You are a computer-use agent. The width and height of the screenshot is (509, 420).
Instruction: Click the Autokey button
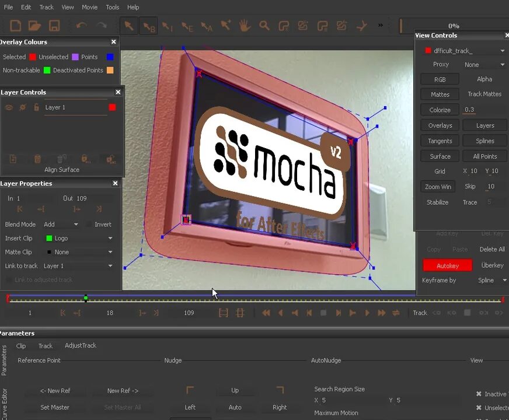tap(447, 265)
